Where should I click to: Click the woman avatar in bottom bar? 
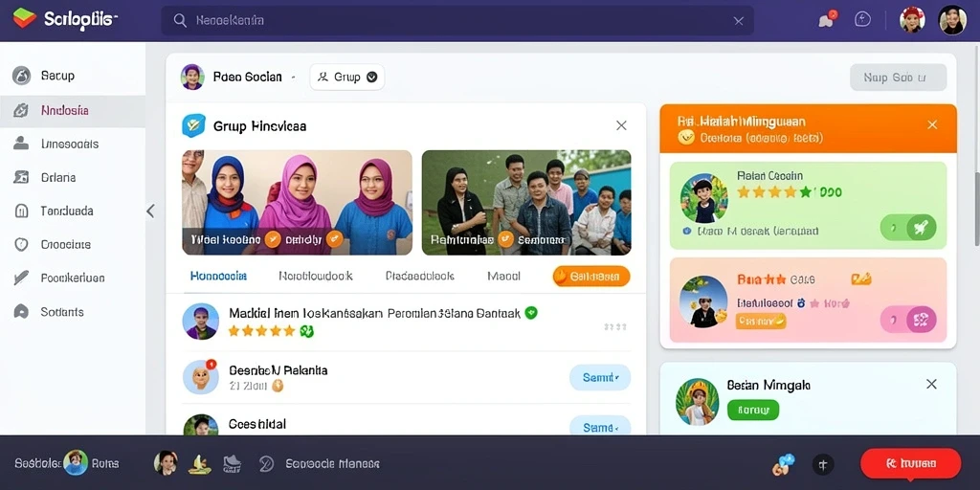tap(166, 463)
